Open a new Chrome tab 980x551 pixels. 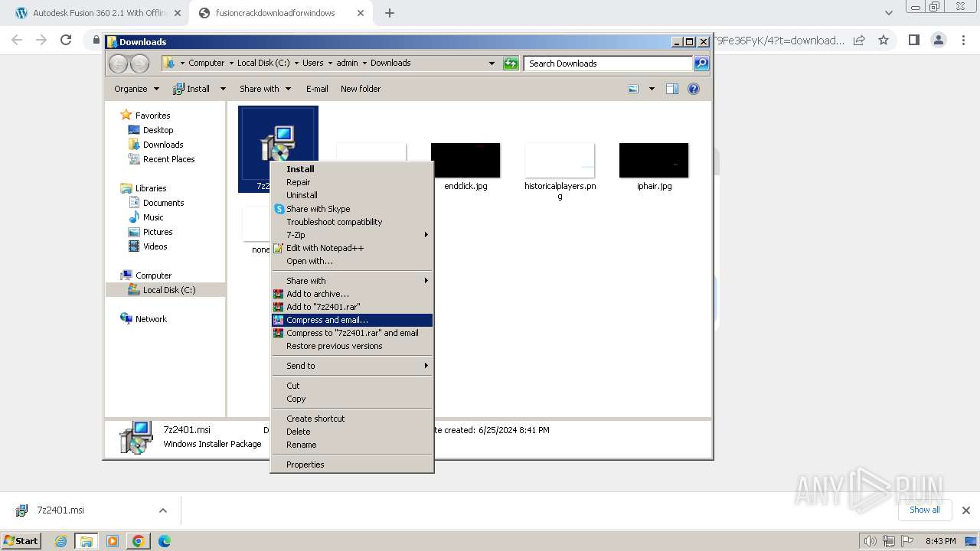(x=390, y=13)
